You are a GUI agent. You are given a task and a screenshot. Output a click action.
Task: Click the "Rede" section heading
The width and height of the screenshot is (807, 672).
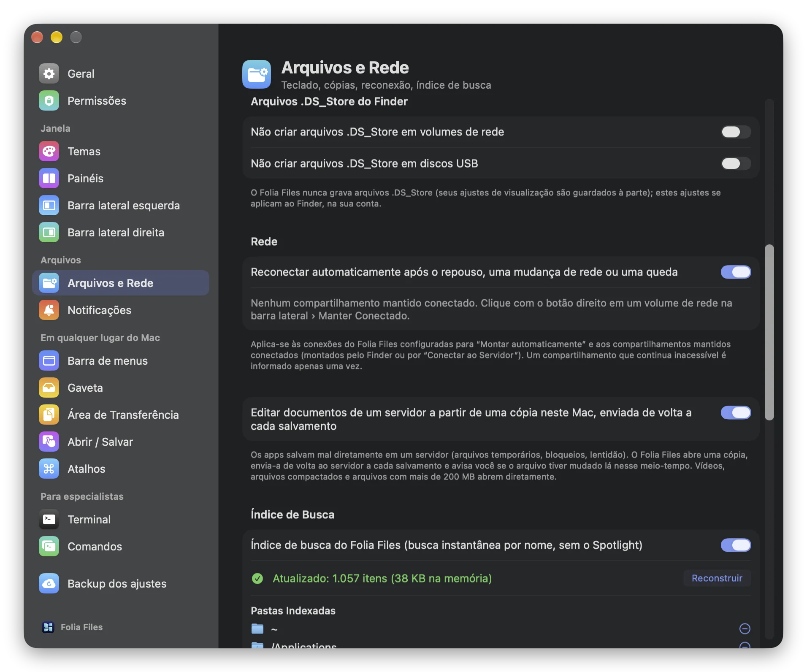coord(264,242)
